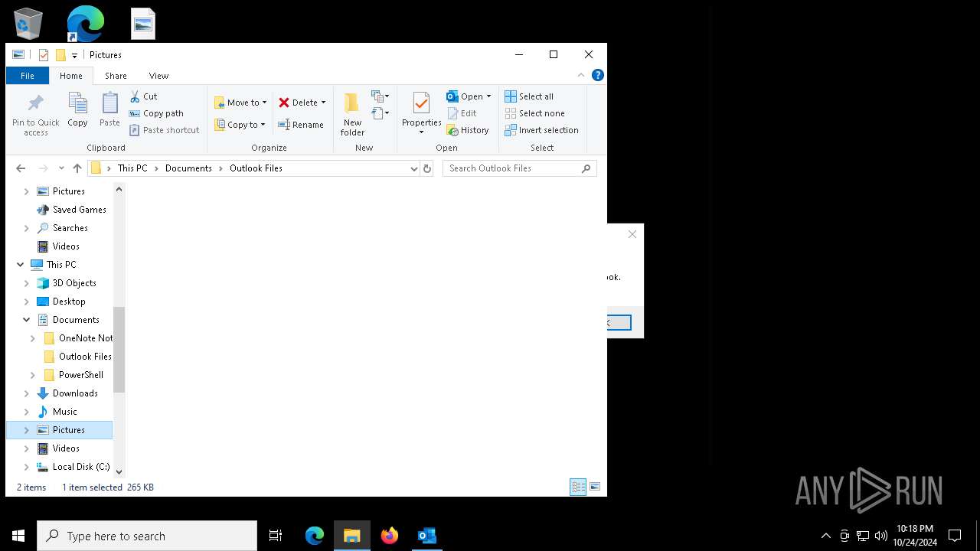Click navigation pane scrollbar thumb

coord(119,349)
